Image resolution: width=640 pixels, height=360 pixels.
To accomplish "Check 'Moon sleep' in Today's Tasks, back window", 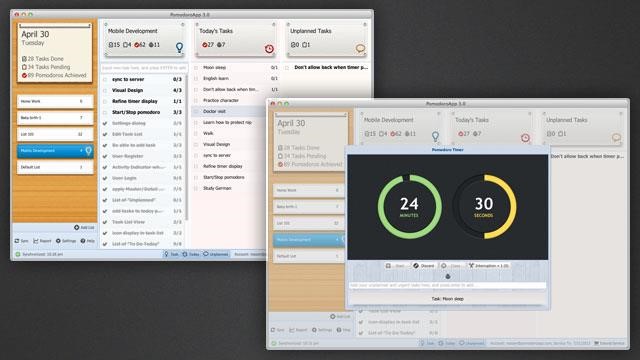I will point(196,68).
